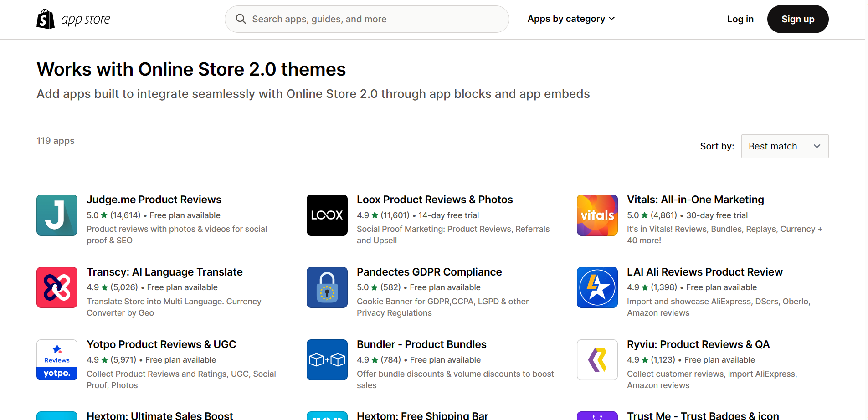The height and width of the screenshot is (420, 868).
Task: Open Bundler - Product Bundles link
Action: pos(421,344)
